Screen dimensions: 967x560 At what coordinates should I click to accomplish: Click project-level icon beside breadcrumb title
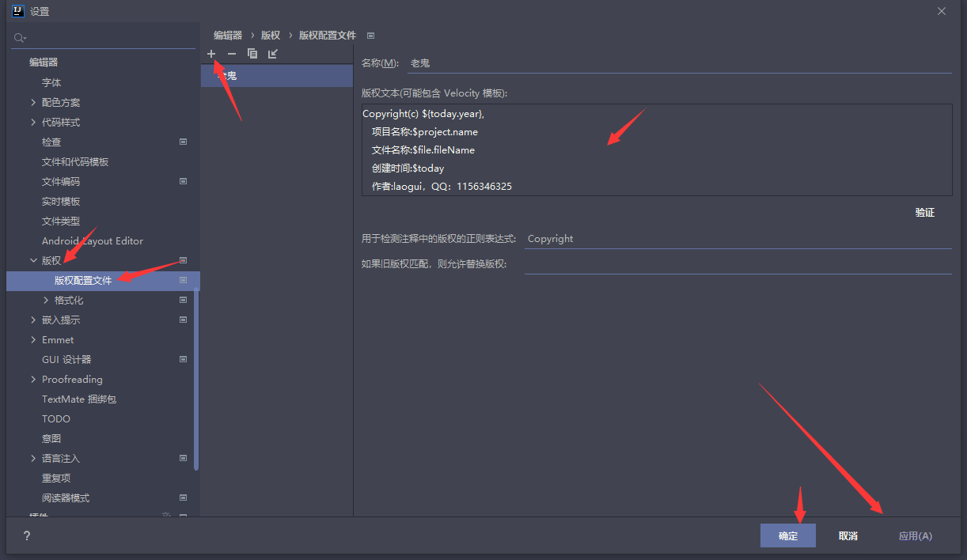pos(371,36)
